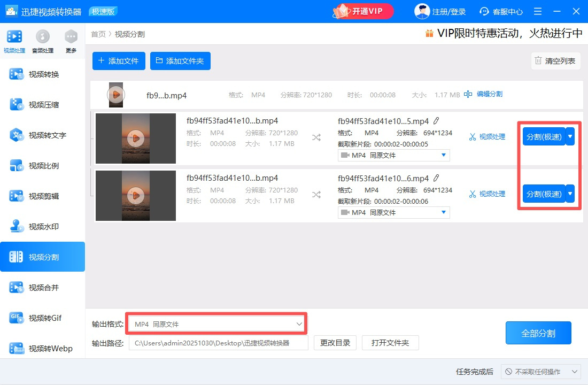Screen dimensions: 588x385
Task: Start splitting with the 全部分割 button
Action: 538,333
